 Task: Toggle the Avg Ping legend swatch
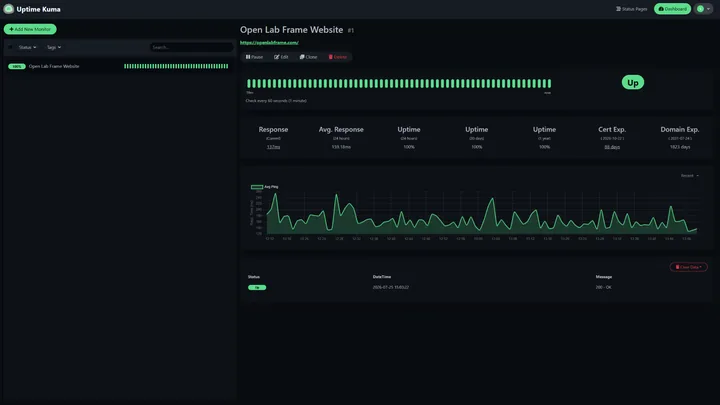[257, 187]
